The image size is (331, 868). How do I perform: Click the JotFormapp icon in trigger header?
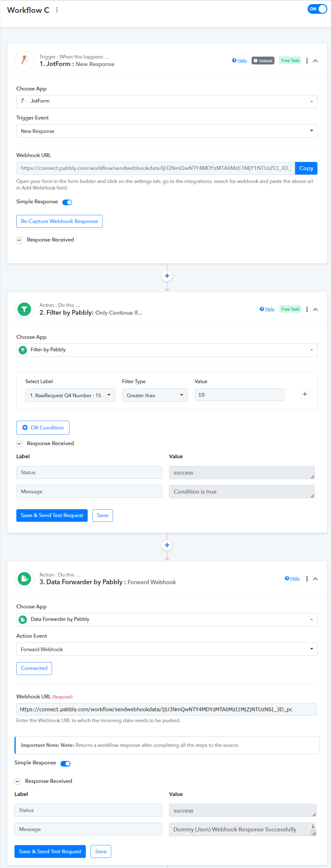(x=24, y=61)
